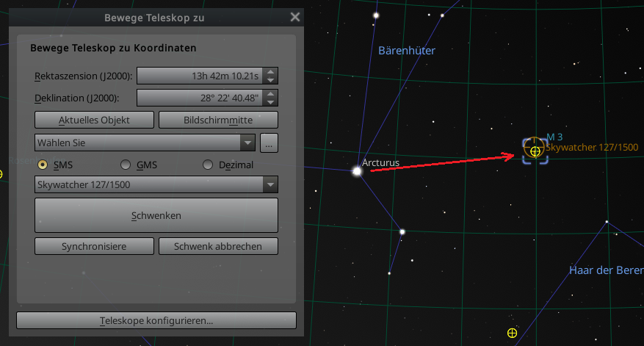
Task: Decrease the Deklination value with down arrow
Action: (270, 102)
